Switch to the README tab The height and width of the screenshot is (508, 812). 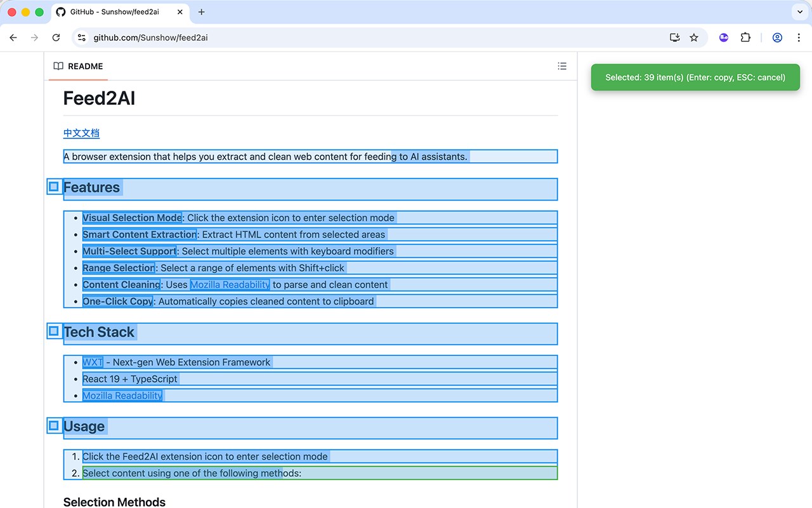point(78,66)
